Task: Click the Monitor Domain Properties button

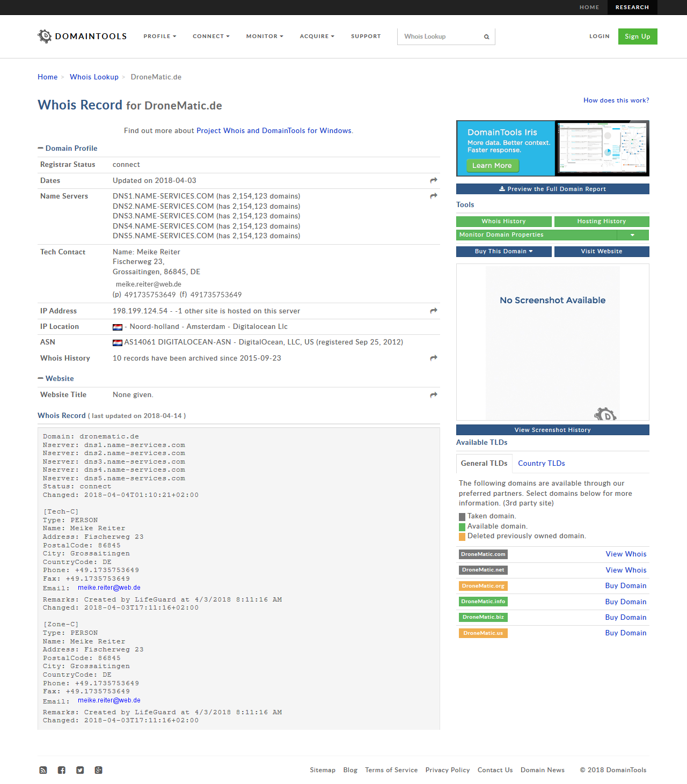Action: [537, 235]
